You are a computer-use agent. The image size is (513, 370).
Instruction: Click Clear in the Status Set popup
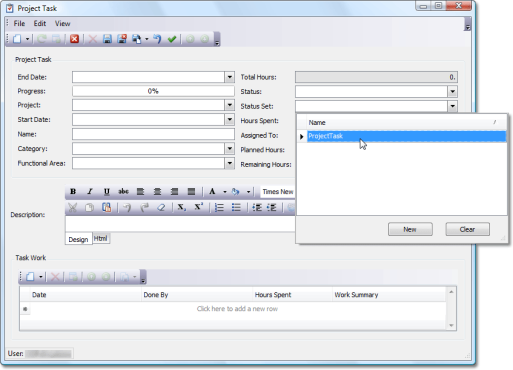pos(467,229)
